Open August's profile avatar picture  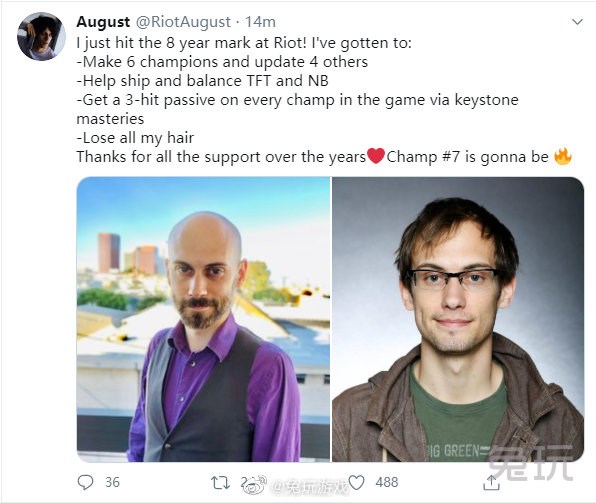click(41, 36)
